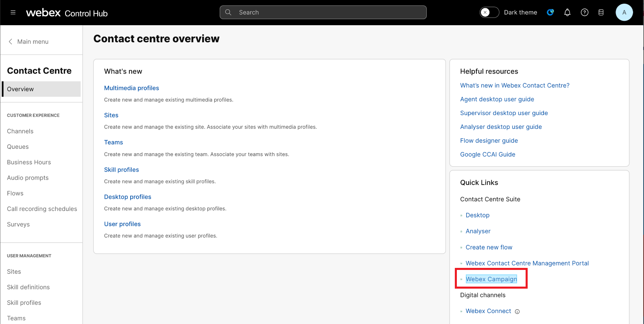Viewport: 644px width, 324px height.
Task: Open the task list icon in the header
Action: [601, 13]
